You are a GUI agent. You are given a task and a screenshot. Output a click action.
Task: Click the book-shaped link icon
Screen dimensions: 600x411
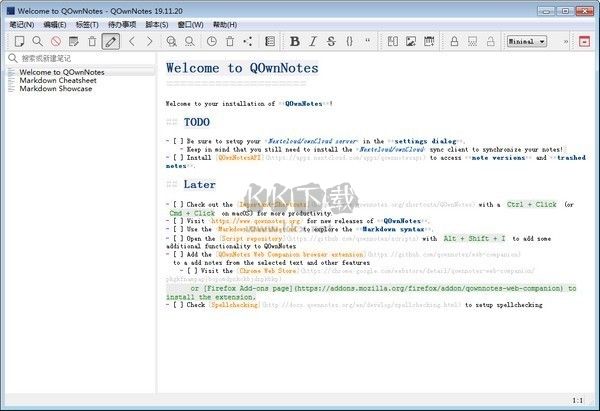pyautogui.click(x=393, y=41)
